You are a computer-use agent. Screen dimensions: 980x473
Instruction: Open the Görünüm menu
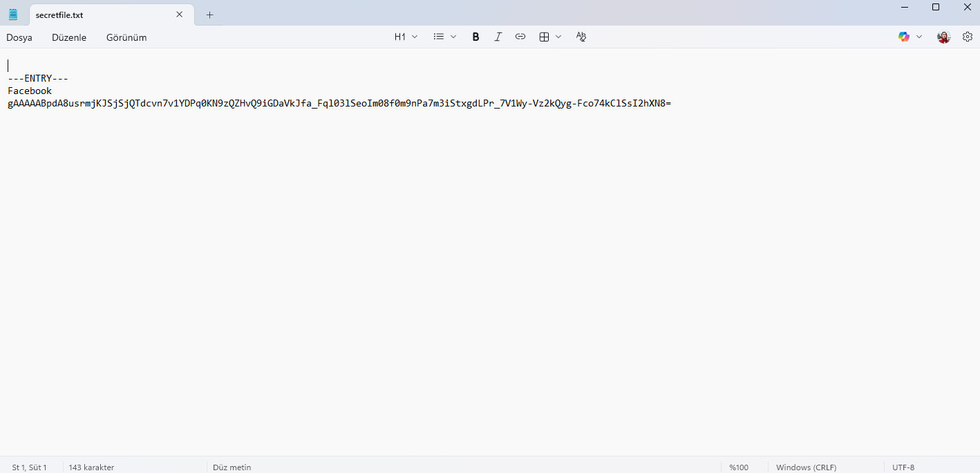pyautogui.click(x=126, y=37)
